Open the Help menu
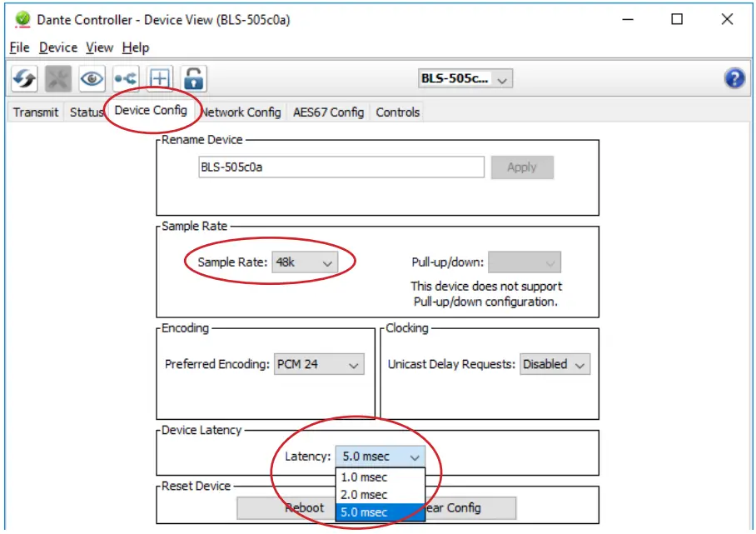The image size is (756, 534). 136,47
